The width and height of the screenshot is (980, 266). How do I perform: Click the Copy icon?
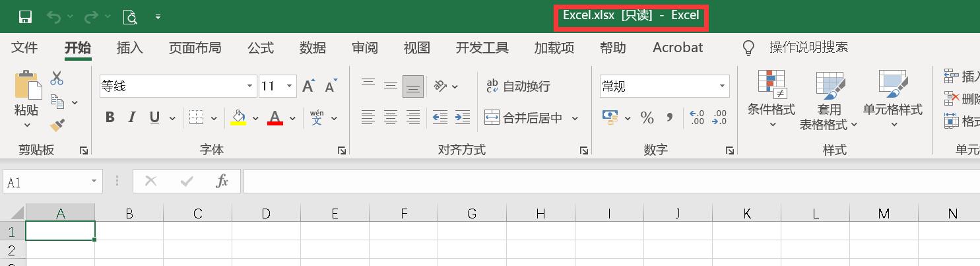click(x=57, y=102)
